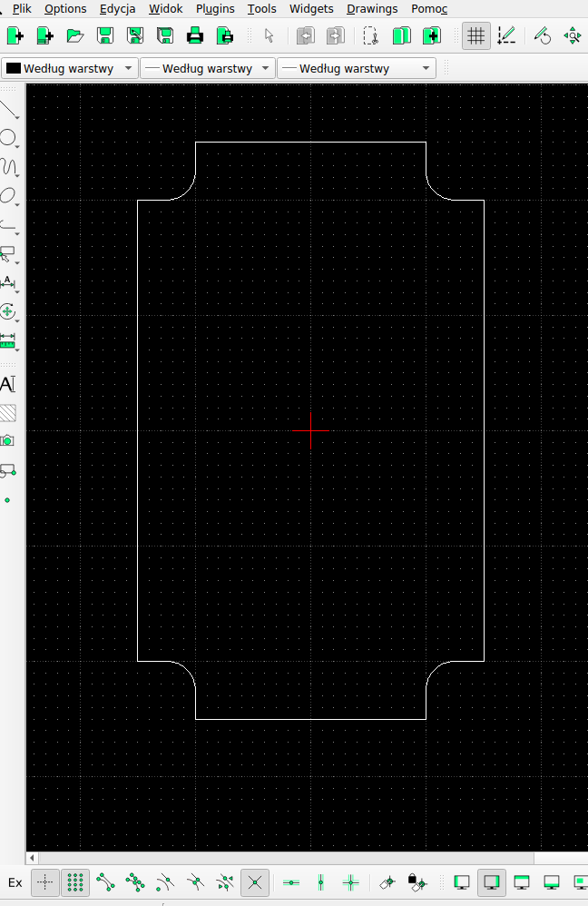Toggle snap to middle
Image resolution: width=588 pixels, height=906 pixels.
point(195,882)
